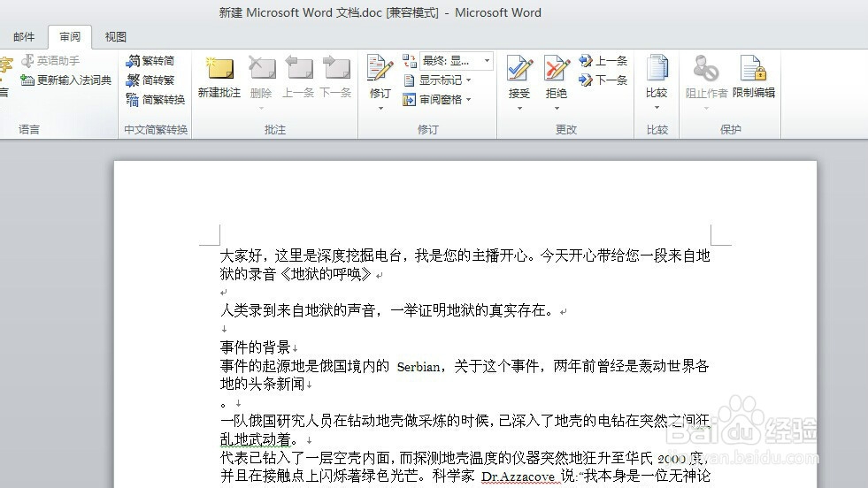Go to next comment 下一条 in 批注 group
868x488 pixels.
335,78
